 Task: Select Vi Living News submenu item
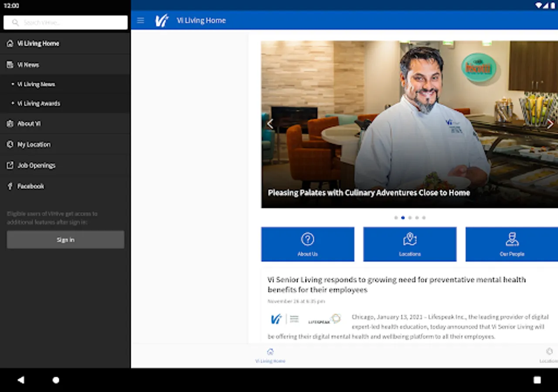[x=65, y=84]
